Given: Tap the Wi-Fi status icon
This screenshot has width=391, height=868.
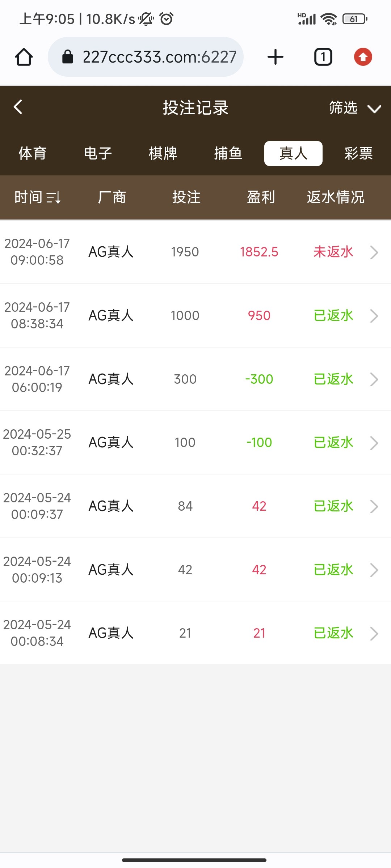Looking at the screenshot, I should coord(329,19).
